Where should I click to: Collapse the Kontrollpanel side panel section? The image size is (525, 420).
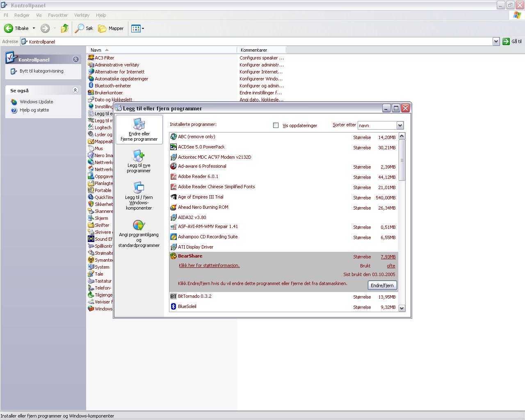[75, 59]
